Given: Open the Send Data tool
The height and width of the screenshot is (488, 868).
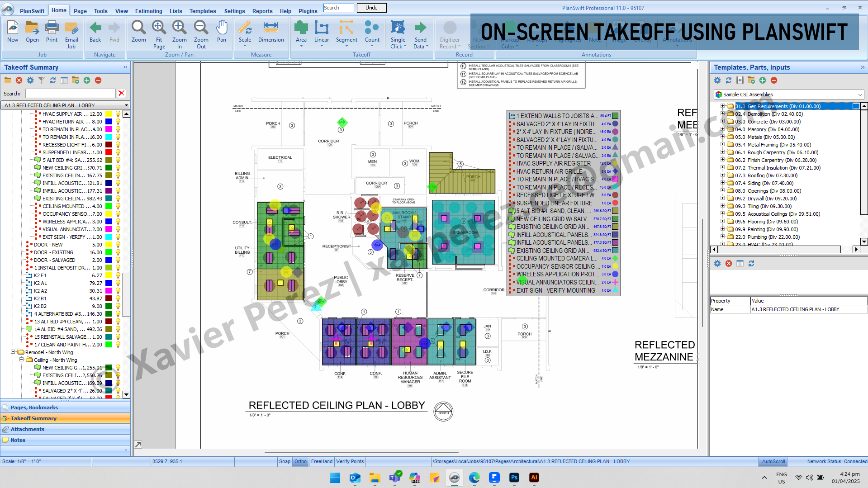Looking at the screenshot, I should [420, 34].
